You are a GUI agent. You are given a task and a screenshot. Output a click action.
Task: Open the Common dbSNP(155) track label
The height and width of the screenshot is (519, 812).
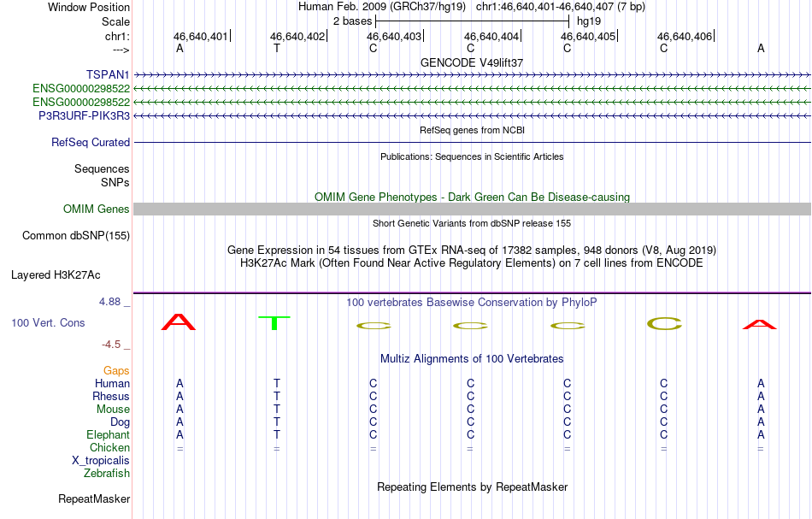[76, 236]
